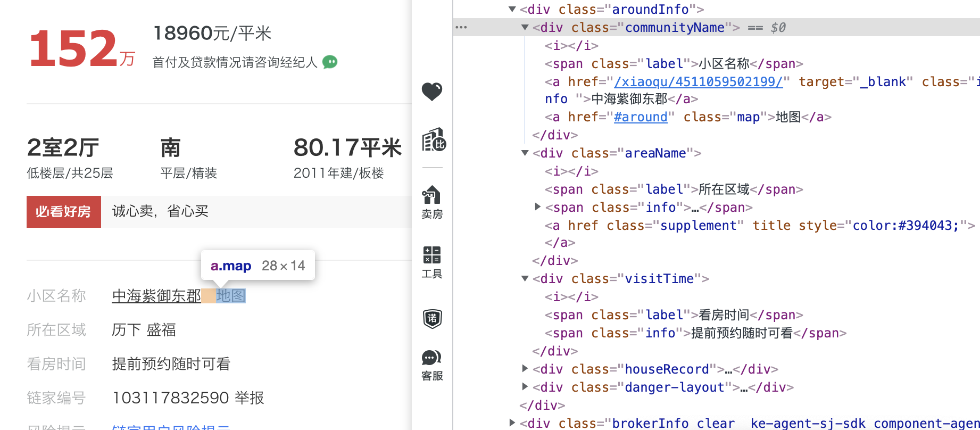Screen dimensions: 980x430
Task: Click the 103117832590 listing number
Action: pos(170,398)
